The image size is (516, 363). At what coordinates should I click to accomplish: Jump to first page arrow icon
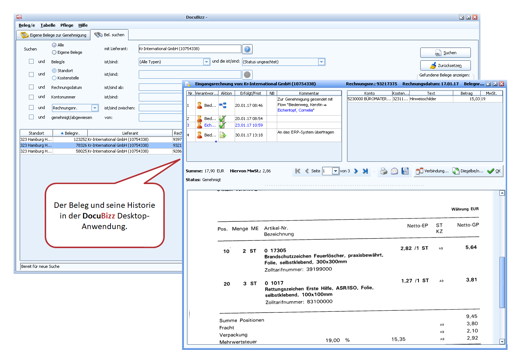pos(298,171)
